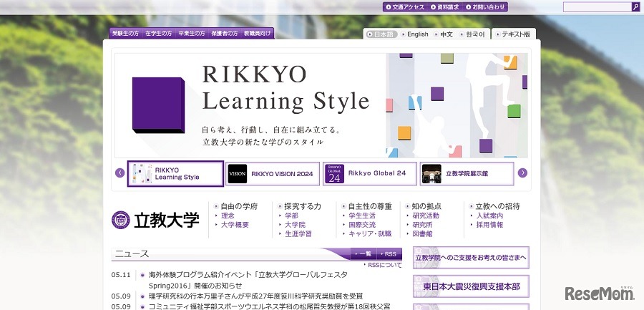Open the 知の拠点 menu heading
Screen dimensions: 644x310
tap(426, 206)
